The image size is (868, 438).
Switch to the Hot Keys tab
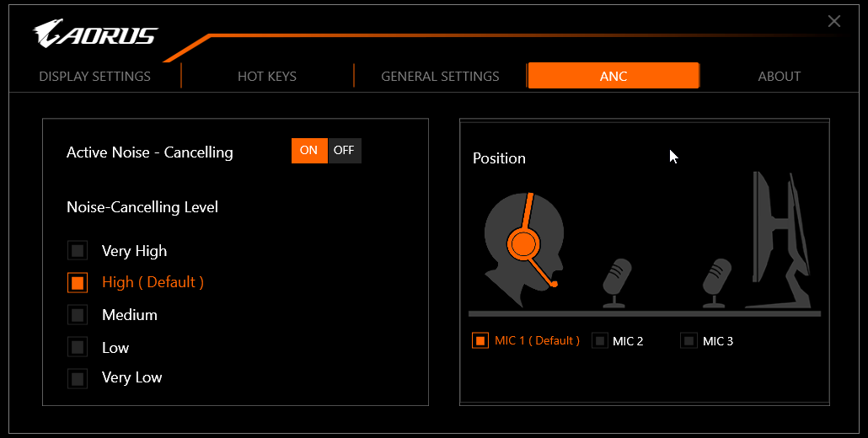tap(267, 76)
